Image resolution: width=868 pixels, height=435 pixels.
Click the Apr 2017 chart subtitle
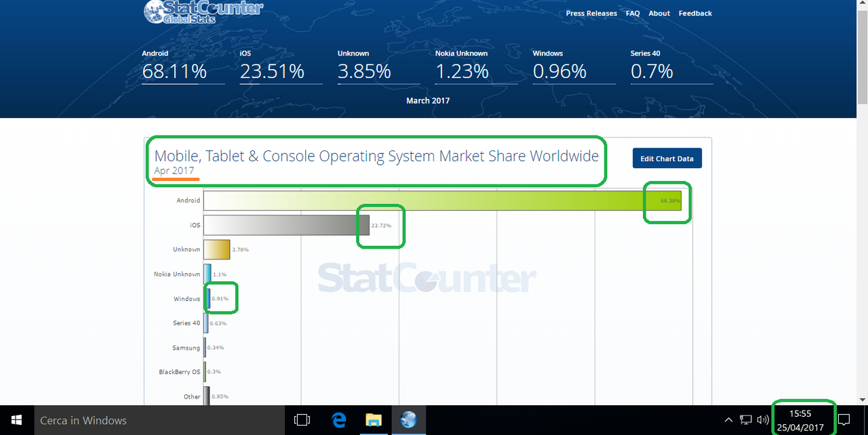pos(174,171)
